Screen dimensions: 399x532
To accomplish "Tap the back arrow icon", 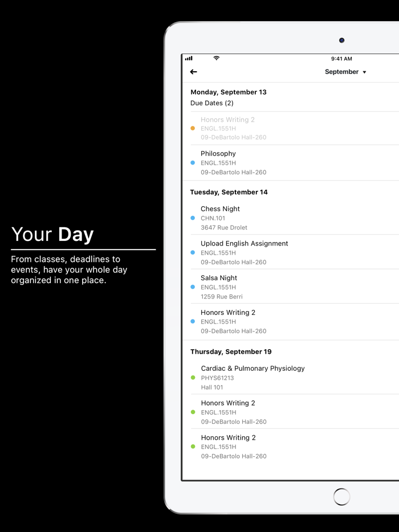I will [194, 72].
